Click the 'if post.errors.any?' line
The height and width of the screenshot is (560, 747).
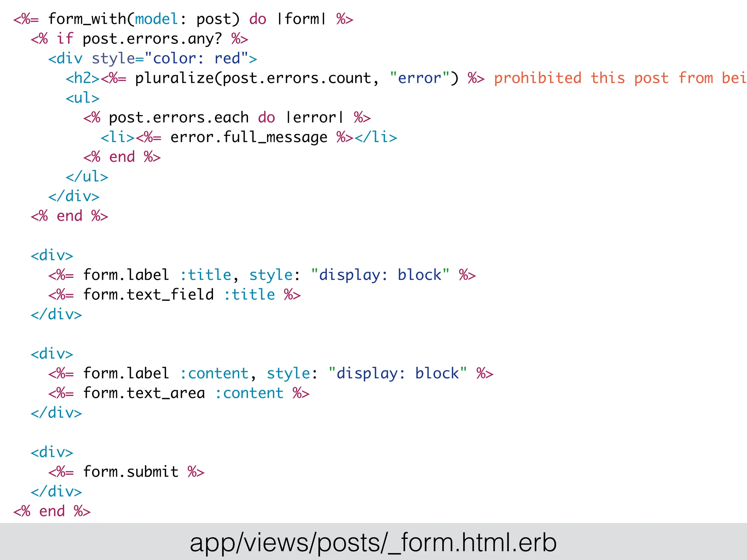(139, 39)
